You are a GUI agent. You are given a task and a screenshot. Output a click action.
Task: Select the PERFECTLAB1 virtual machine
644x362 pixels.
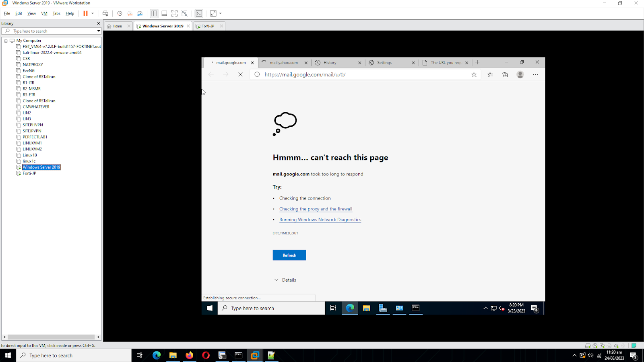click(35, 137)
